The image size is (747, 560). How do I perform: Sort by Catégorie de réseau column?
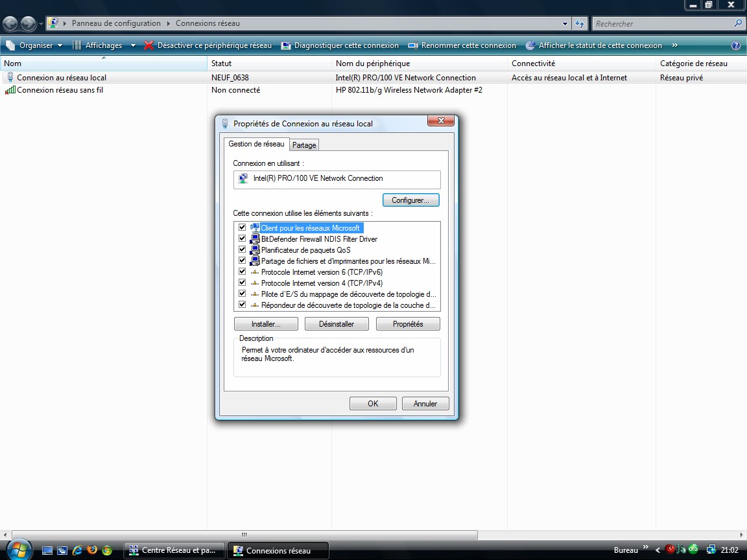tap(701, 64)
